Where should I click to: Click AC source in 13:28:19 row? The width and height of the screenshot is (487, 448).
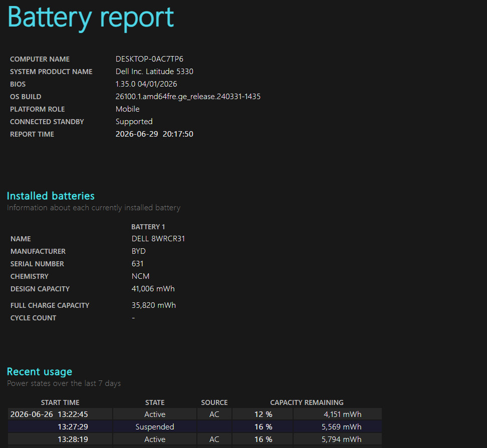(x=214, y=439)
